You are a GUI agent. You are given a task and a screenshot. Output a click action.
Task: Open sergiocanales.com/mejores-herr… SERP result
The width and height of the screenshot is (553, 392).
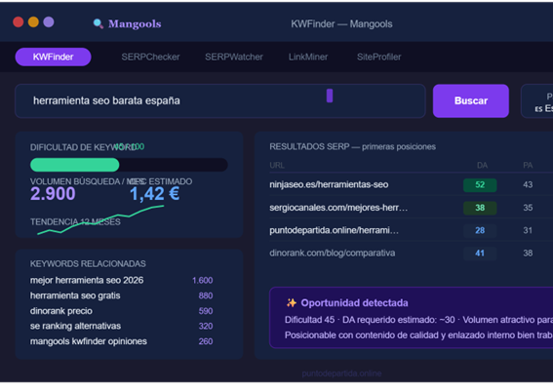(338, 208)
